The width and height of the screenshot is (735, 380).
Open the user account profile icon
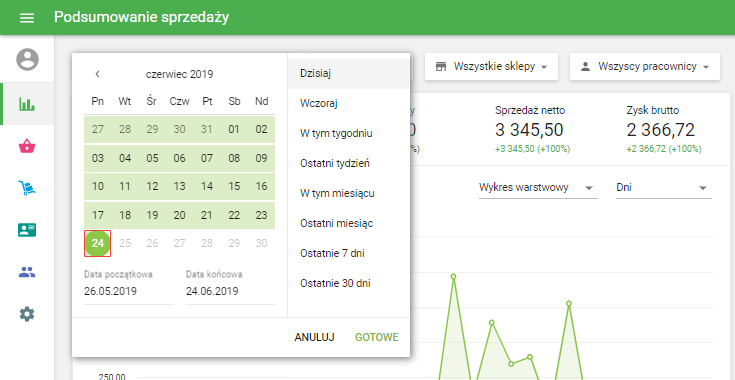[28, 60]
